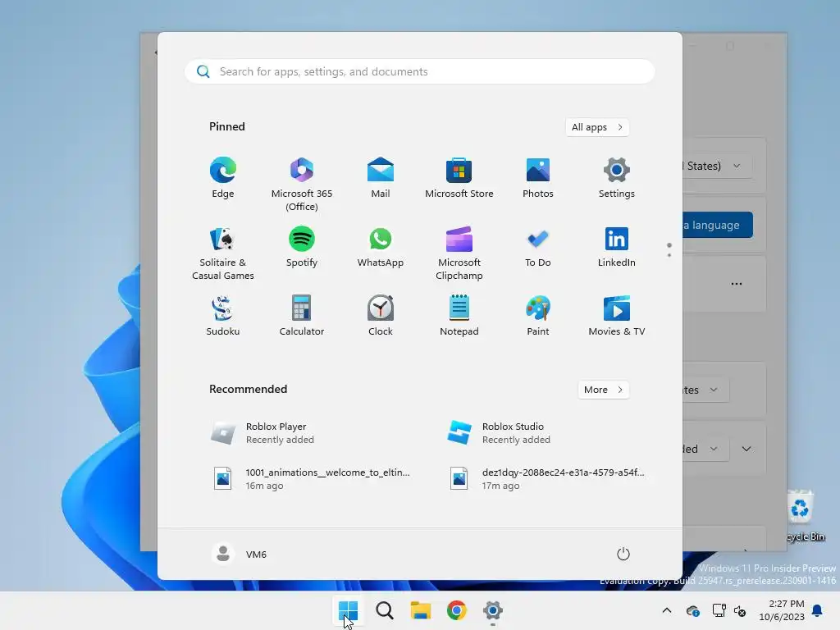Open Spotify from Pinned apps
This screenshot has width=840, height=630.
coord(302,248)
